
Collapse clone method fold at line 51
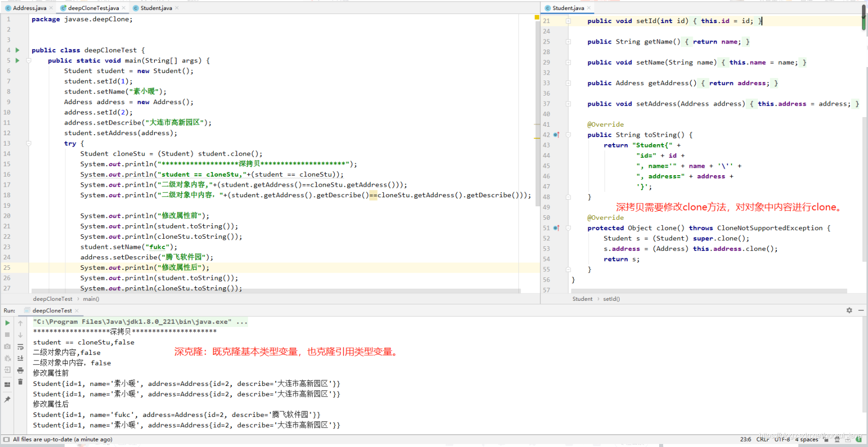[x=568, y=228]
